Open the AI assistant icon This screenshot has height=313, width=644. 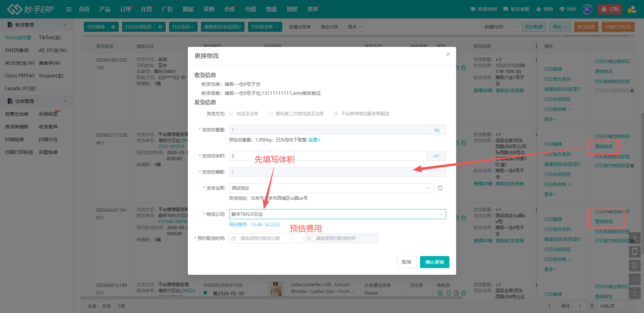pos(587,9)
